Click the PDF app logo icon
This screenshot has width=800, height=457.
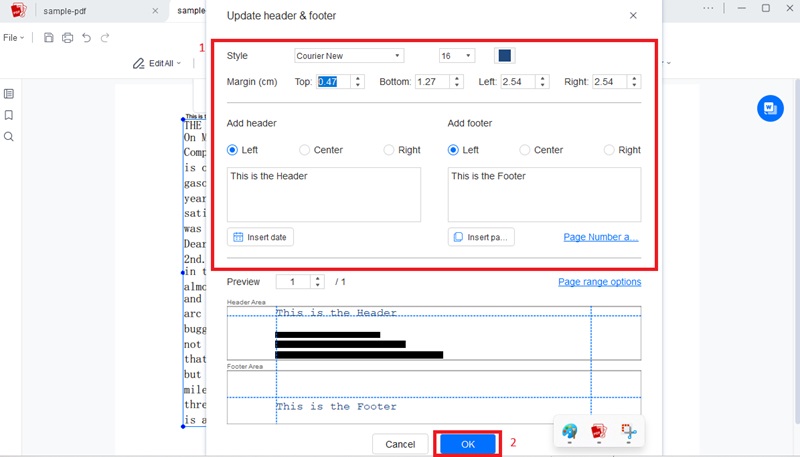[x=18, y=10]
